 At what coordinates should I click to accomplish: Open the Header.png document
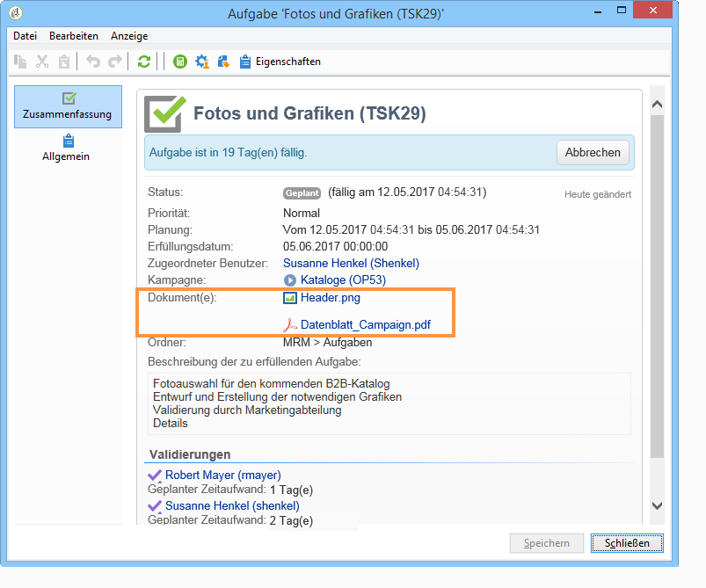[x=330, y=298]
